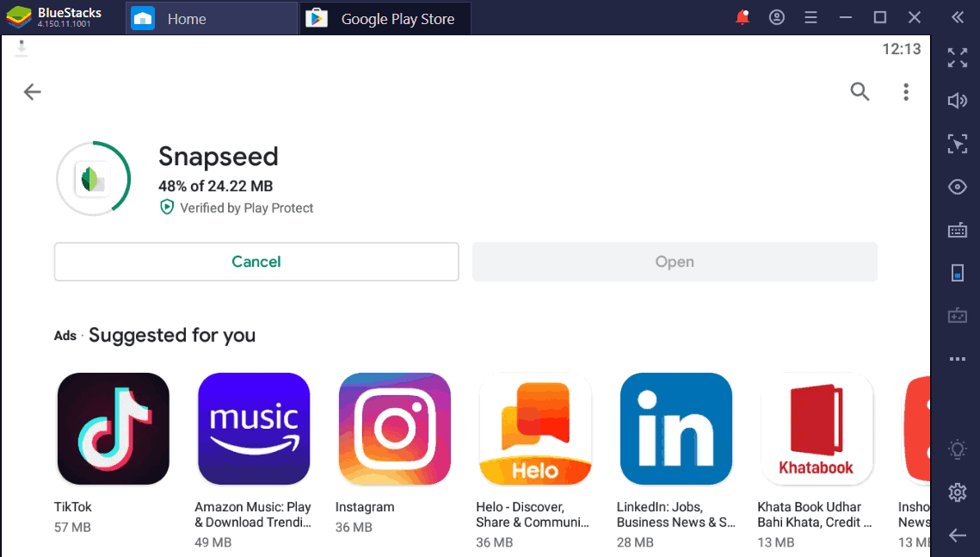Viewport: 980px width, 557px height.
Task: Open the Instagram app icon
Action: pyautogui.click(x=394, y=429)
